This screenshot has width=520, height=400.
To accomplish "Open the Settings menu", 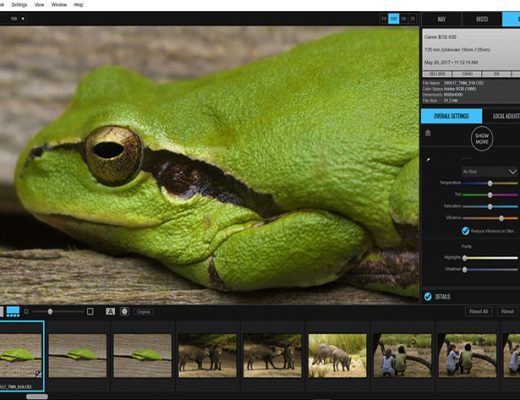I will (x=19, y=5).
